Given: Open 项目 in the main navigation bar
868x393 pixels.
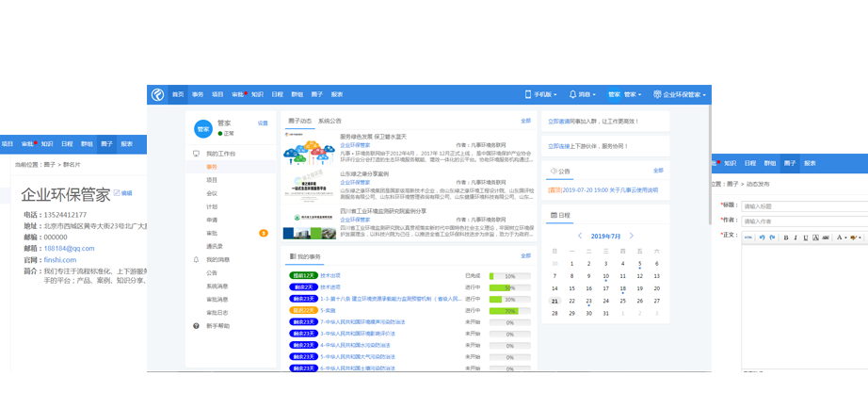Looking at the screenshot, I should point(217,94).
